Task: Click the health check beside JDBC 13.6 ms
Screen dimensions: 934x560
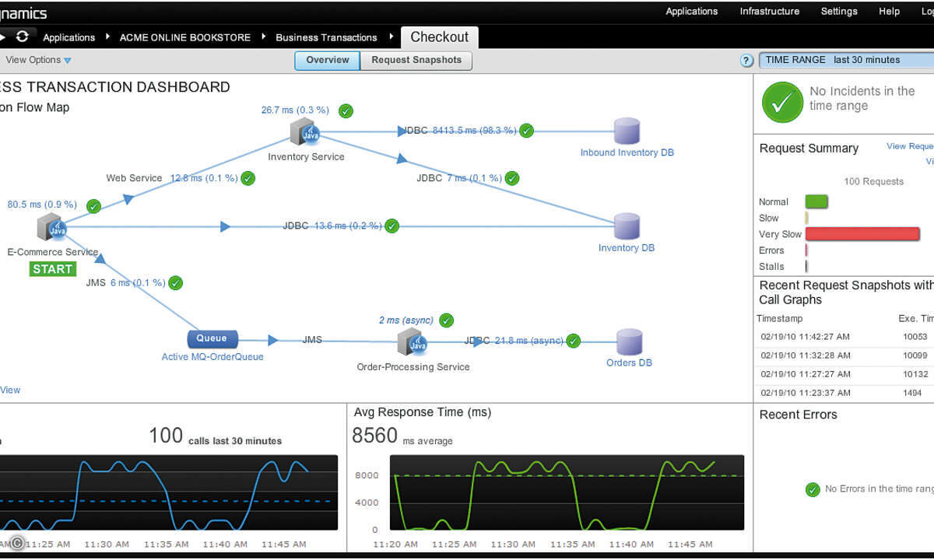Action: tap(392, 226)
